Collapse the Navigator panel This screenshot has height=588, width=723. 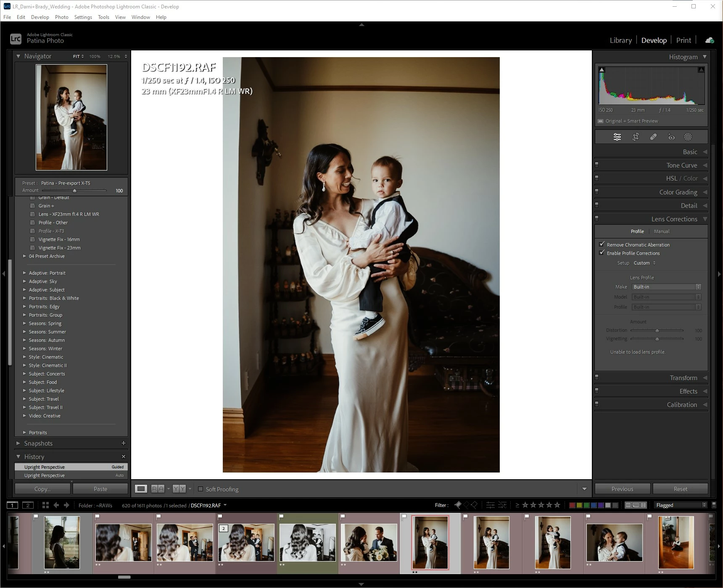(18, 56)
